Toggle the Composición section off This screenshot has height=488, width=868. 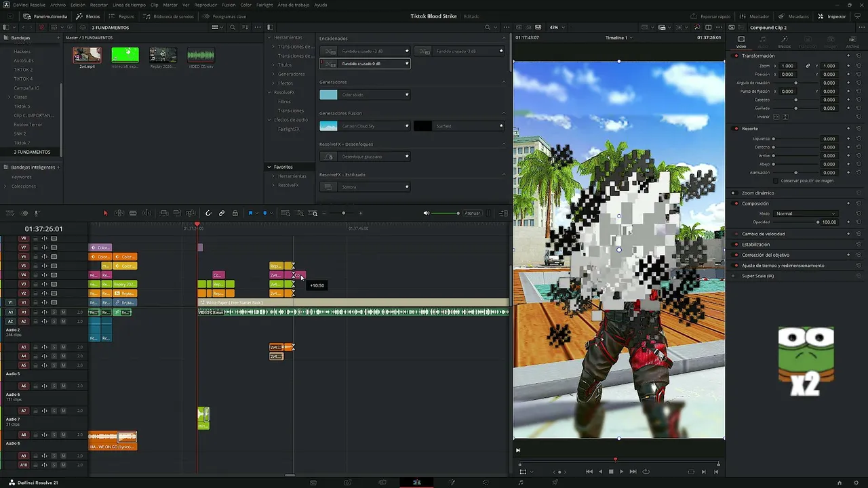pyautogui.click(x=736, y=203)
